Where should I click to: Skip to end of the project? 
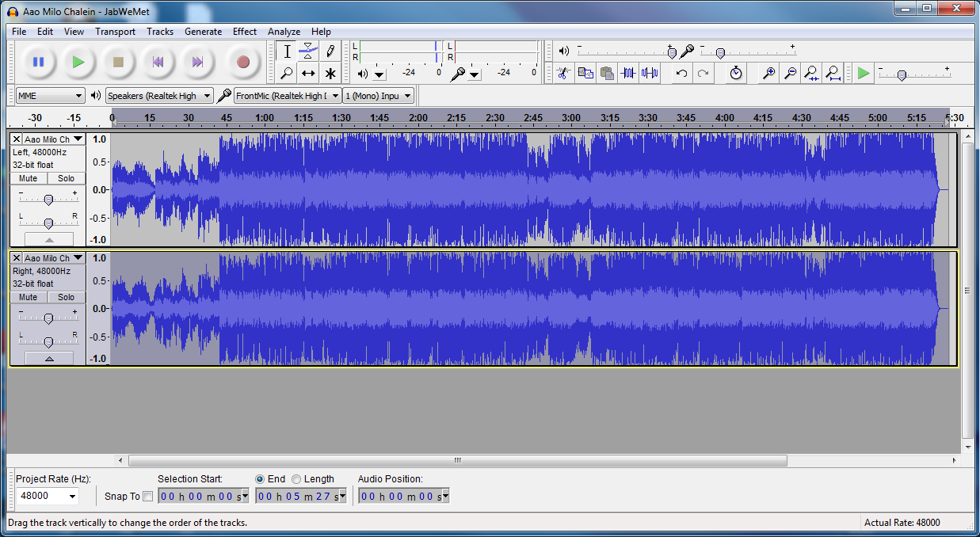tap(197, 62)
